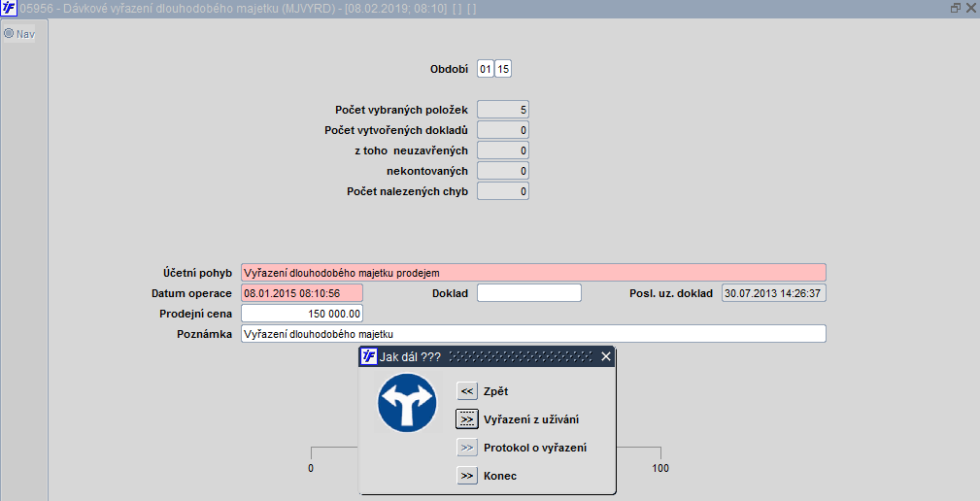Click the Jak dál ??? dialog title
980x501 pixels.
pos(410,357)
